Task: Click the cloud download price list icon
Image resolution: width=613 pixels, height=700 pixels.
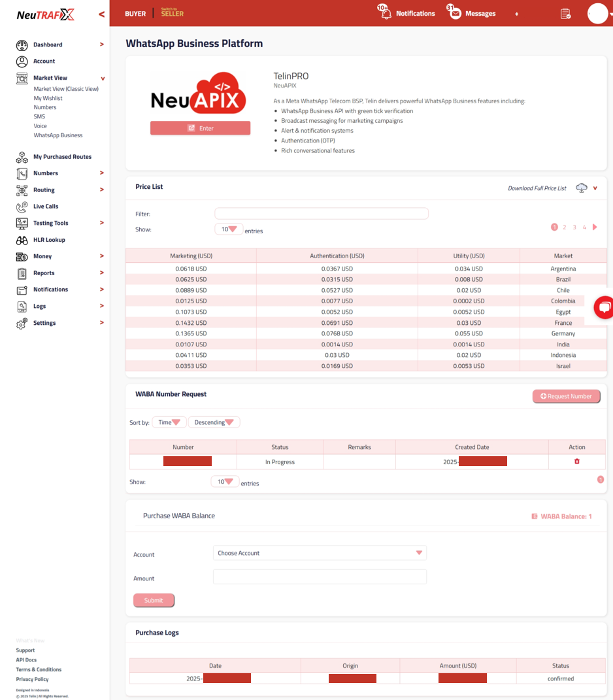Action: click(x=581, y=188)
